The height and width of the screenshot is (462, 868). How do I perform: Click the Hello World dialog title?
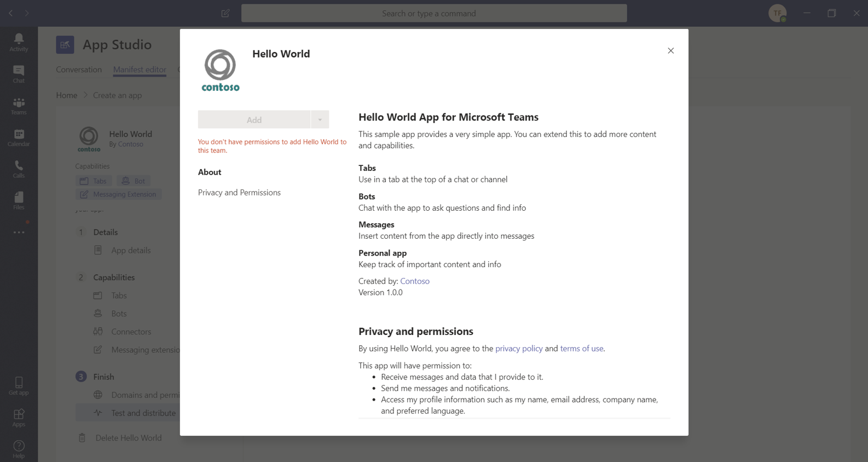[x=281, y=54]
